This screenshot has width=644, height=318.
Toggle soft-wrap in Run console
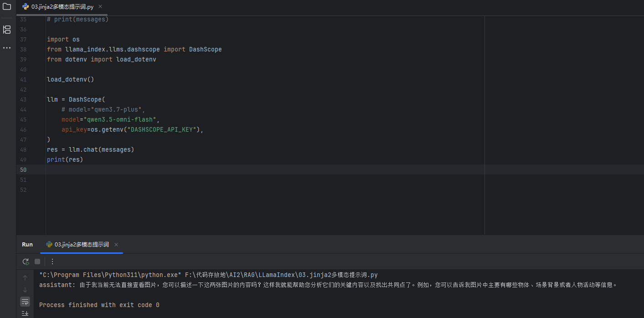(25, 302)
